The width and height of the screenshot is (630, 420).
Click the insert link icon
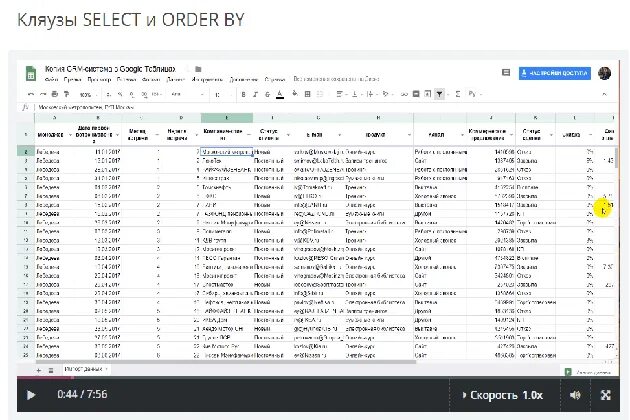tap(404, 94)
